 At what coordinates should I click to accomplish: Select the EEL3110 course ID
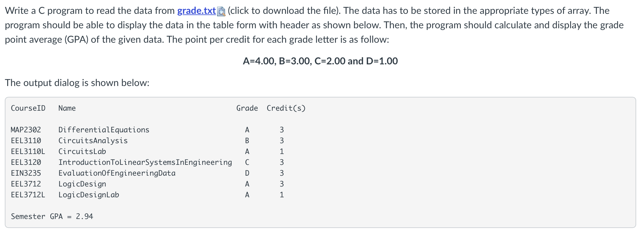click(26, 141)
